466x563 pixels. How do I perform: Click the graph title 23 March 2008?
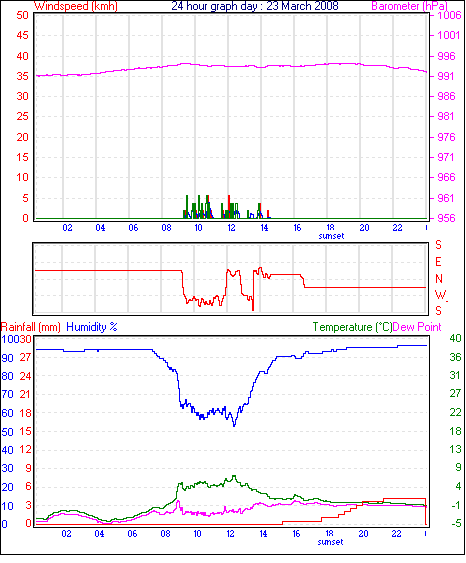[x=255, y=6]
